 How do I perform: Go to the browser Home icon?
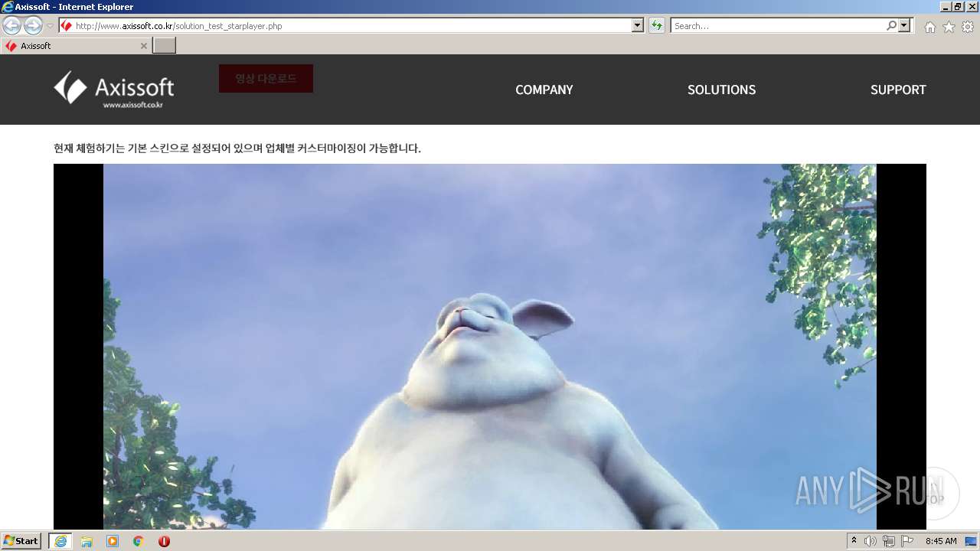(x=929, y=27)
